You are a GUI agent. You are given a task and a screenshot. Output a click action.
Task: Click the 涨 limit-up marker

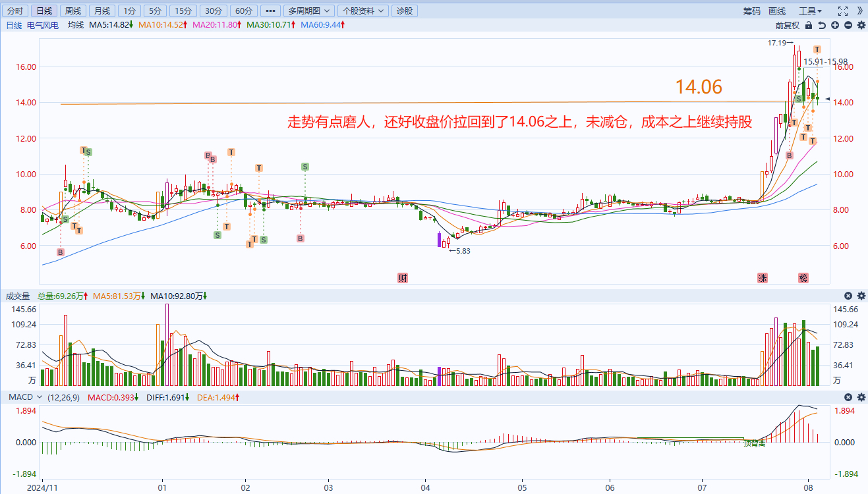click(x=763, y=278)
